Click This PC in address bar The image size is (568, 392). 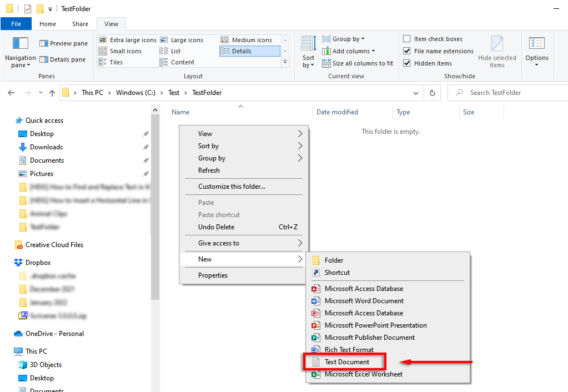[92, 93]
